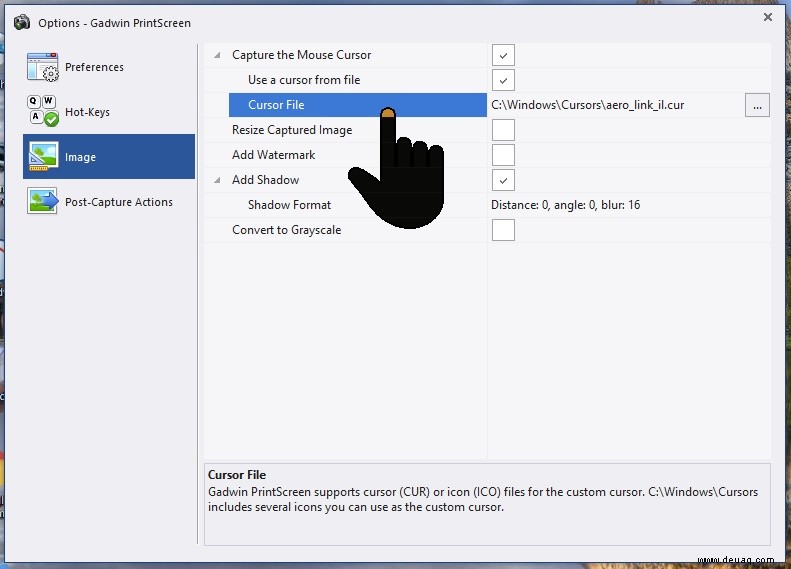
Task: Select the Cursor File row
Action: point(358,105)
